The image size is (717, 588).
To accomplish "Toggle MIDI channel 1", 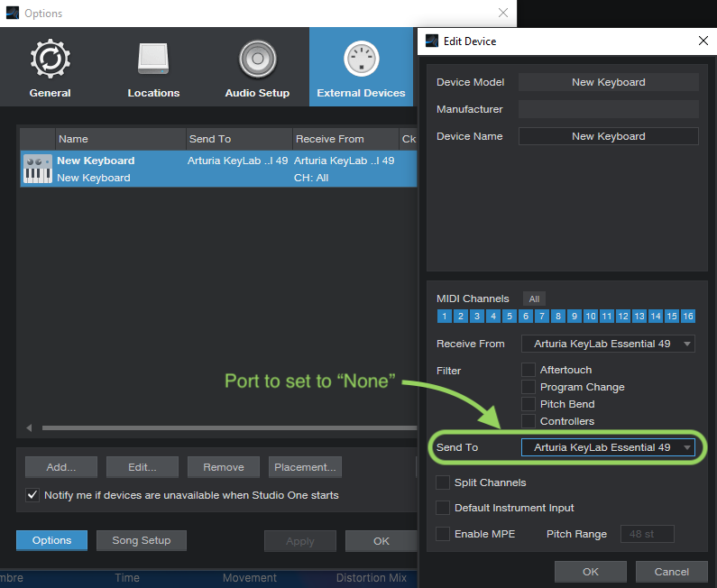I will pos(445,317).
